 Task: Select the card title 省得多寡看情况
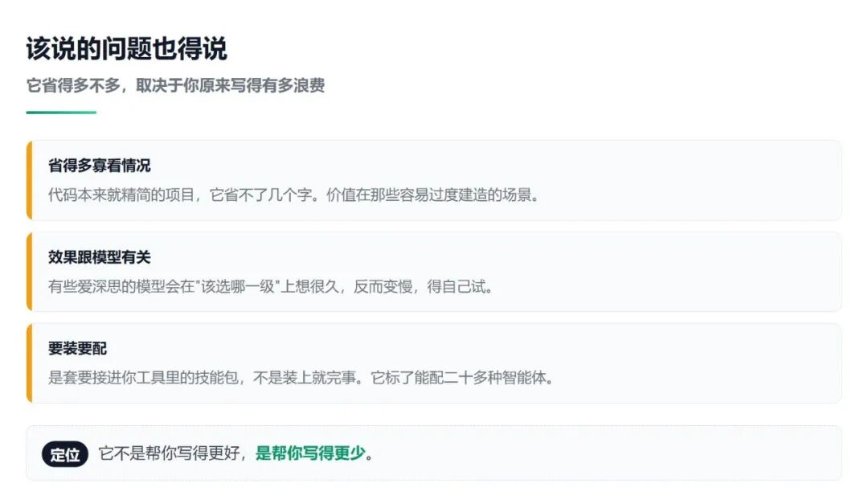(99, 165)
